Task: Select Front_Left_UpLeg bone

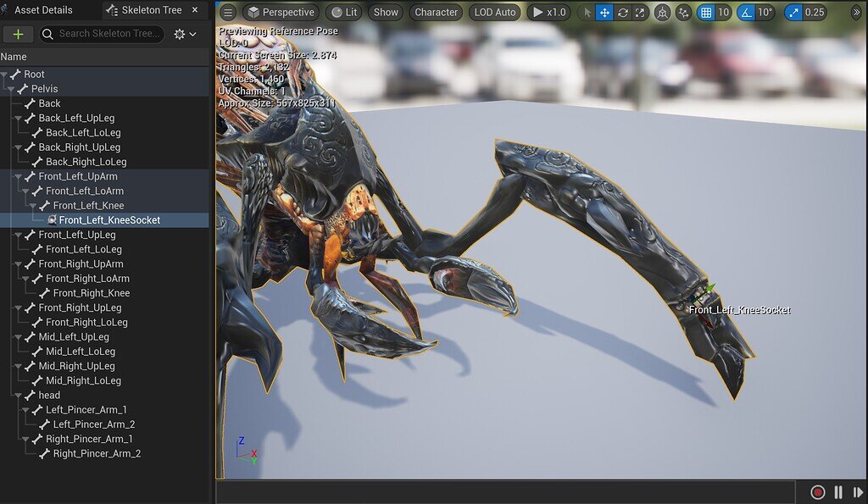Action: pyautogui.click(x=77, y=235)
